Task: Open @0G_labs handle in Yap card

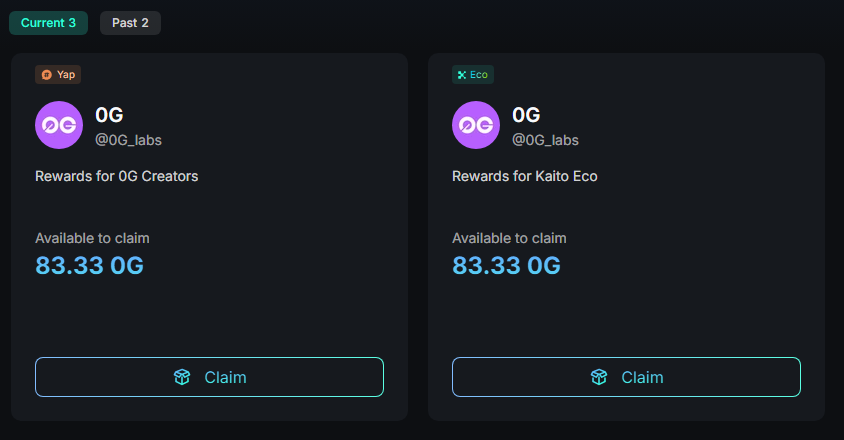Action: 128,140
